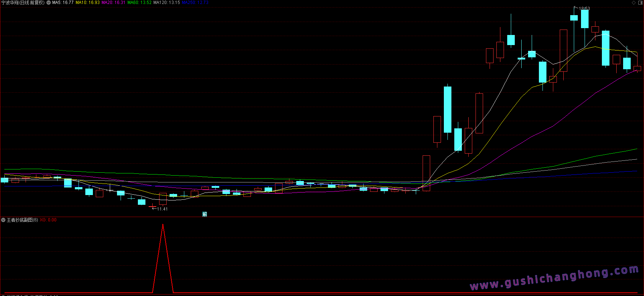Open the 王者抄底副图 indicator dropdown arrow
The height and width of the screenshot is (296, 644).
[x=3, y=220]
